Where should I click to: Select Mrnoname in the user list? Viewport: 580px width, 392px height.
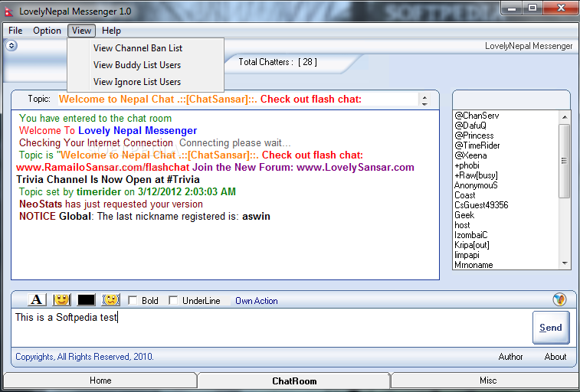pyautogui.click(x=474, y=265)
